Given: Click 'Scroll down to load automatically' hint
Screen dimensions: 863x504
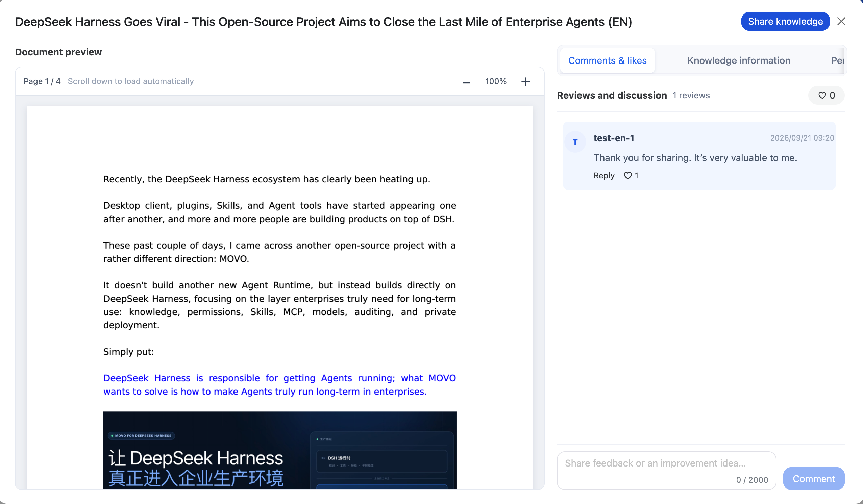Looking at the screenshot, I should [130, 81].
